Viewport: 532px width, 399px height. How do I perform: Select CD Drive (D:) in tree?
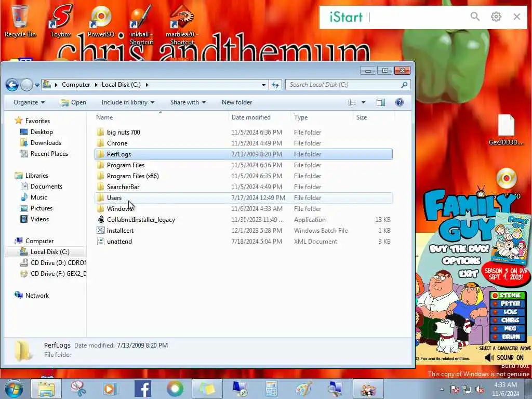tap(52, 262)
